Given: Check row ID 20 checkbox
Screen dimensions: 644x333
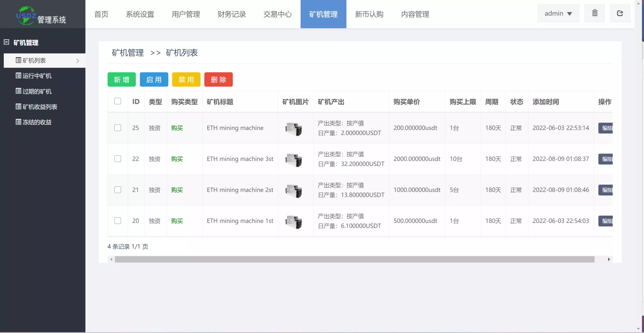Looking at the screenshot, I should point(118,221).
